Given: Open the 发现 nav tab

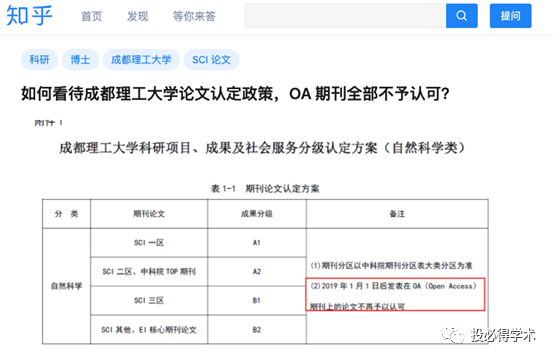Looking at the screenshot, I should pyautogui.click(x=138, y=16).
